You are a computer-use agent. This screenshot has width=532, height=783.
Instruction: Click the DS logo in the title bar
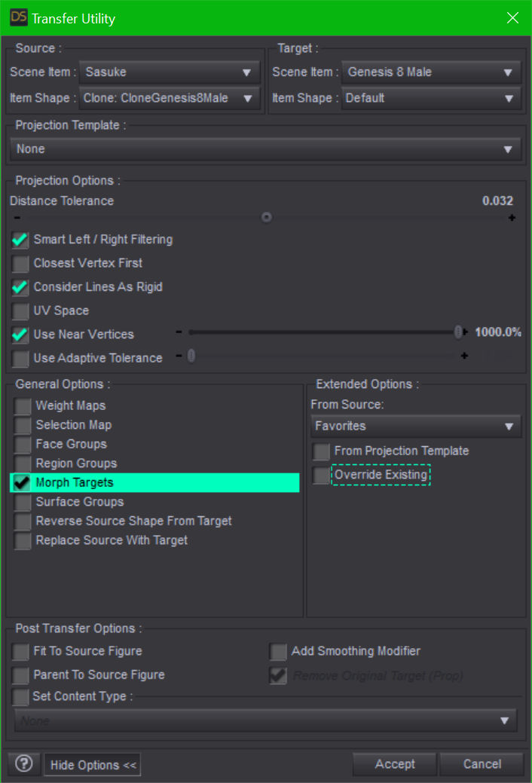[17, 17]
